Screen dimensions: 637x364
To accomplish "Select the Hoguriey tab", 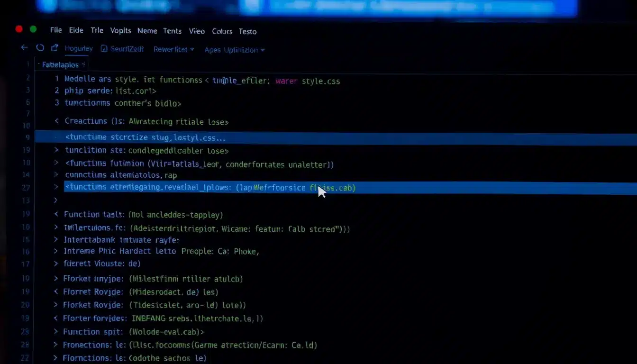I will click(x=79, y=48).
